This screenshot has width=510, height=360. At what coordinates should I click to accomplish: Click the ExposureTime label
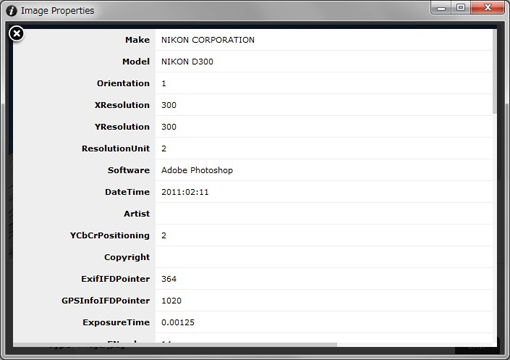point(116,322)
